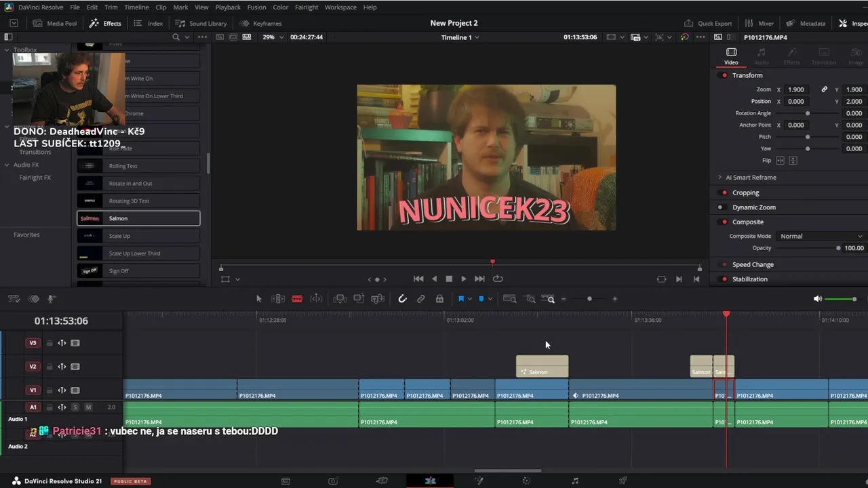Add a blue Marker at playhead
Viewport: 868px width, 488px height.
tap(481, 299)
